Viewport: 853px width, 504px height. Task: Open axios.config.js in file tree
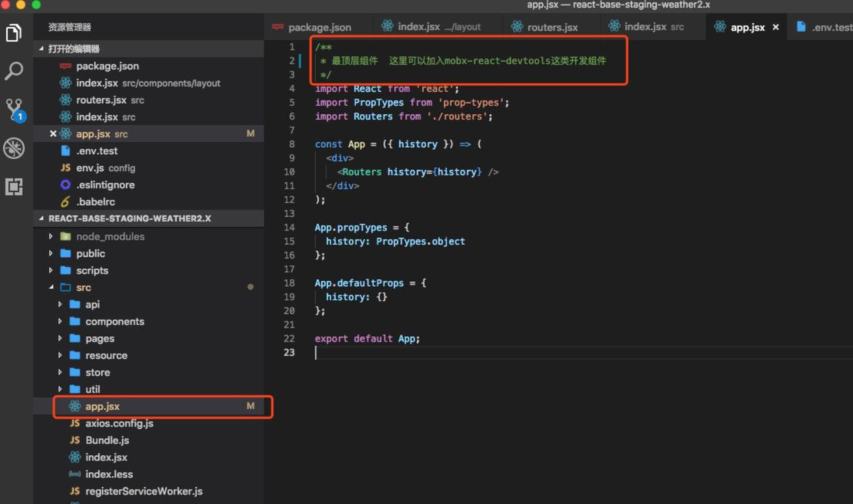pos(149,424)
